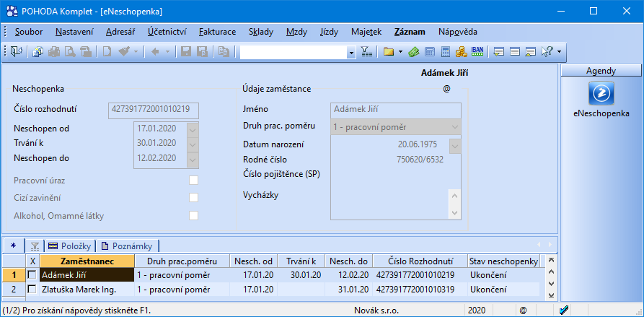The width and height of the screenshot is (644, 317).
Task: Expand the Druh prac. poměru dropdown
Action: (454, 127)
